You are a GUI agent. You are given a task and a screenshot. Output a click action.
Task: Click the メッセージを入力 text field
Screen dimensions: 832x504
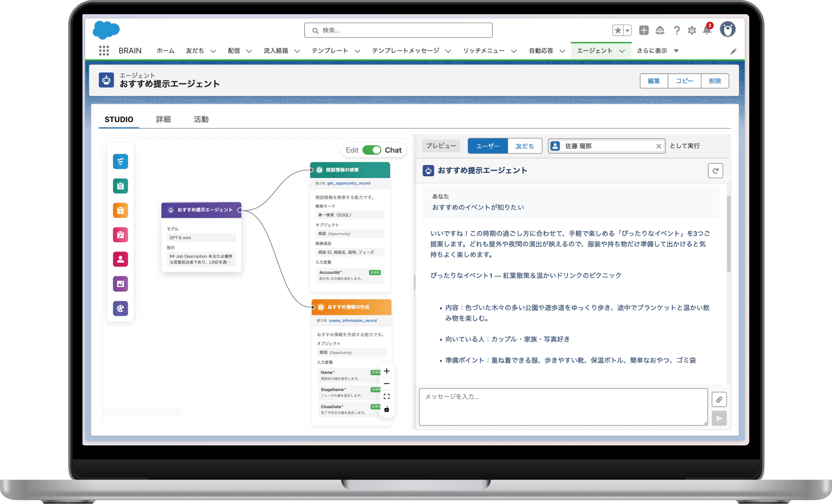point(563,407)
